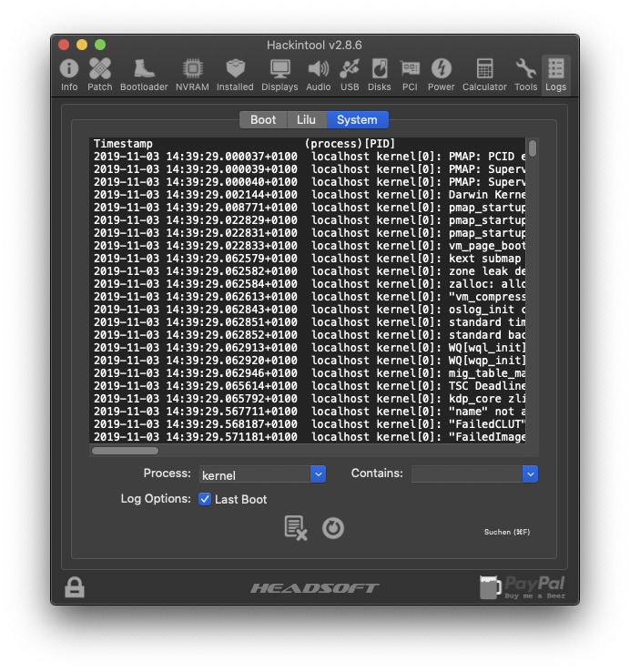Select log row containing zalloc
Image resolution: width=630 pixels, height=672 pixels.
click(x=308, y=284)
